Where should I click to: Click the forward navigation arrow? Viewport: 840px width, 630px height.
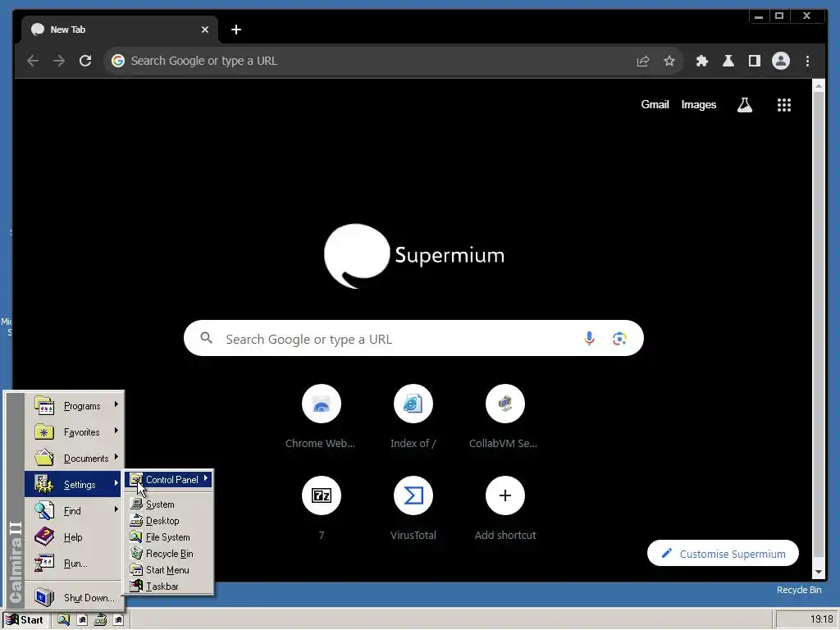coord(59,61)
